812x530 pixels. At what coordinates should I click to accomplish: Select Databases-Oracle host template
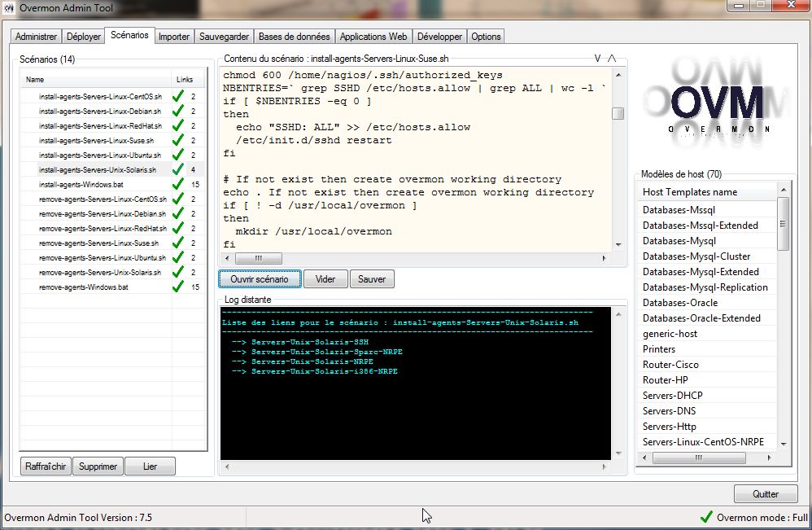tap(680, 303)
